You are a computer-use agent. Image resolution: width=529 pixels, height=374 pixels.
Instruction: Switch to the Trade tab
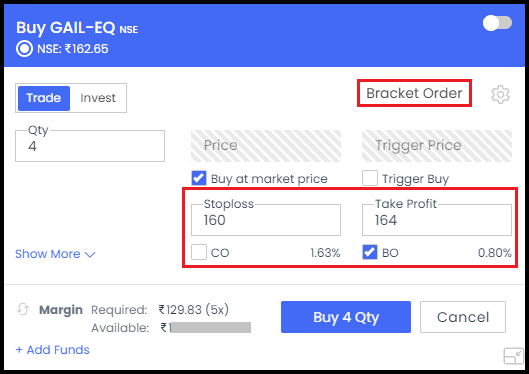44,98
